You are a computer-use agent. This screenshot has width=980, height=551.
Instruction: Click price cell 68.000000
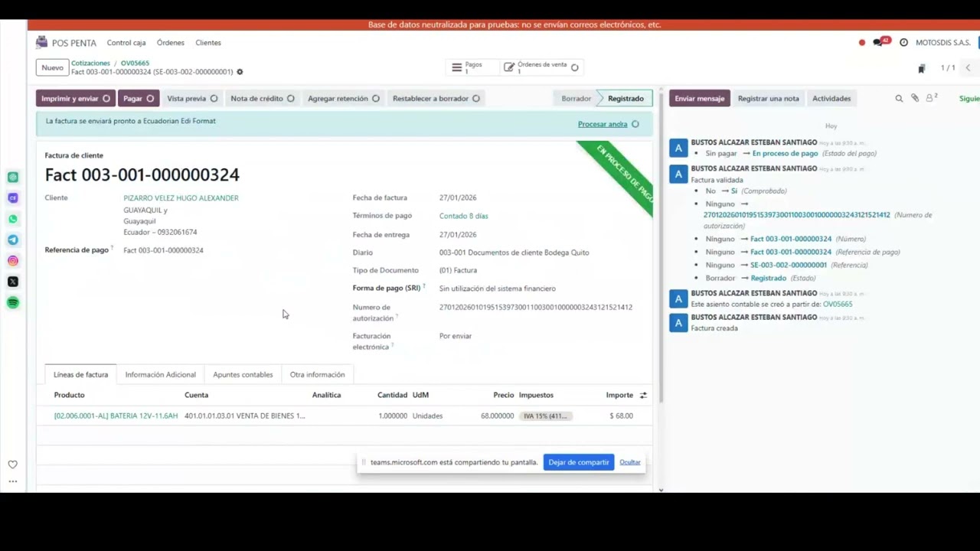(x=497, y=416)
